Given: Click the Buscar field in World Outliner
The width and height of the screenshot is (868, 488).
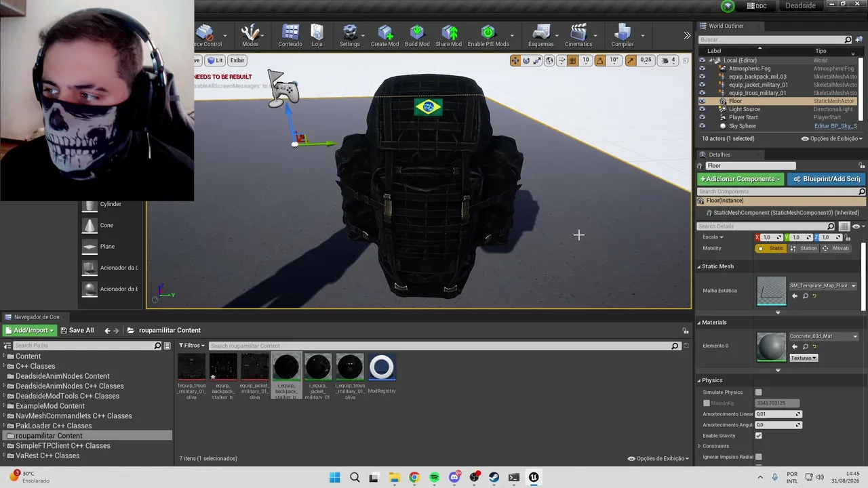Looking at the screenshot, I should pyautogui.click(x=771, y=40).
